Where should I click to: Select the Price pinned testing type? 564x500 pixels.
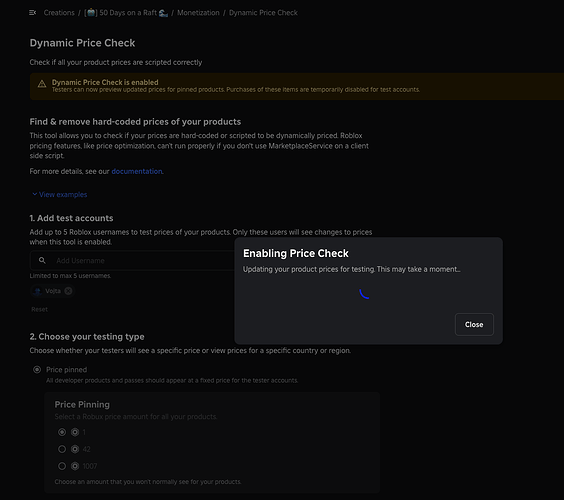coord(37,369)
